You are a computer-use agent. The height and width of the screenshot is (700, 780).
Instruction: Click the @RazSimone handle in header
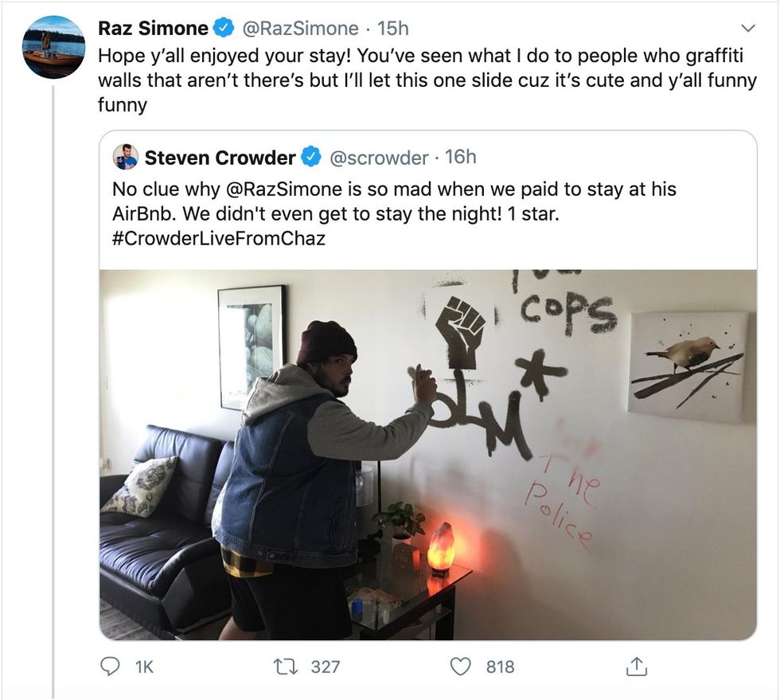point(299,29)
